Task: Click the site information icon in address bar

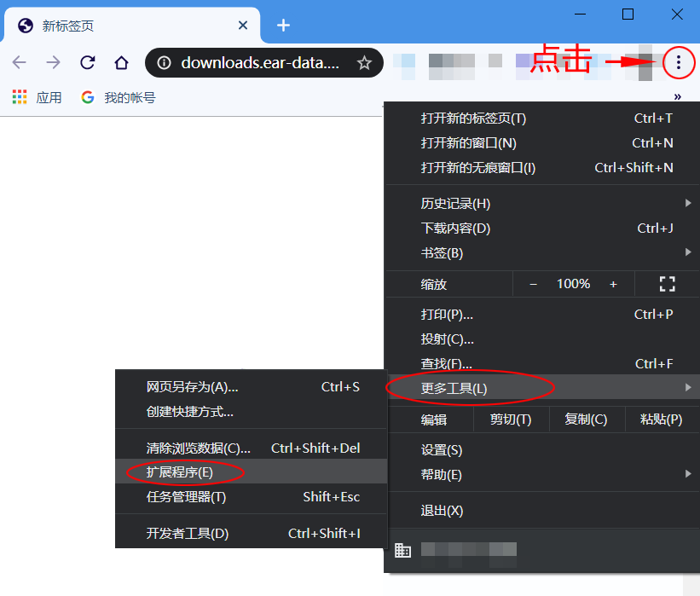Action: click(x=164, y=63)
